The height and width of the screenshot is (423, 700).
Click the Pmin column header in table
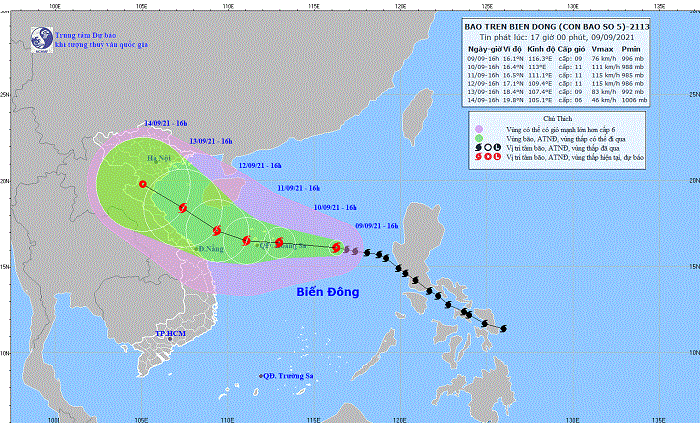click(x=633, y=50)
